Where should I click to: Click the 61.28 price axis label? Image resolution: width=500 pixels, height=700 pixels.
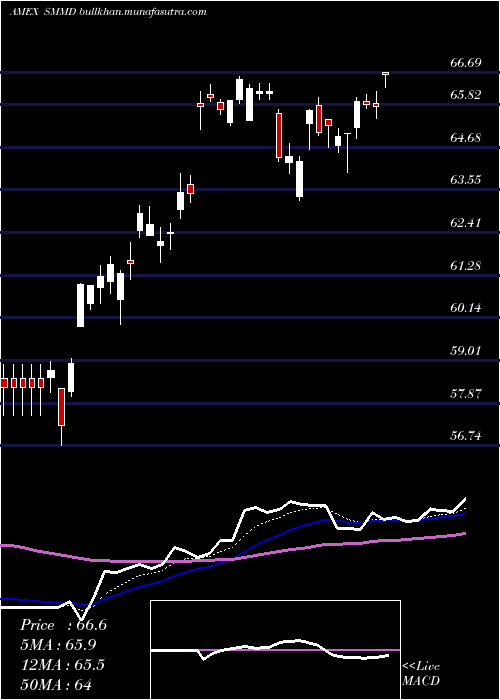click(466, 266)
